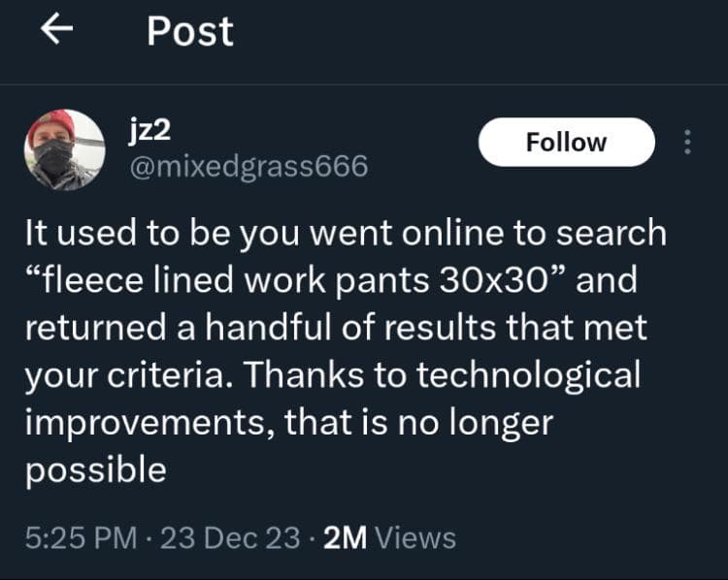Open the three-dot more options menu
This screenshot has height=580, width=728.
(x=687, y=142)
